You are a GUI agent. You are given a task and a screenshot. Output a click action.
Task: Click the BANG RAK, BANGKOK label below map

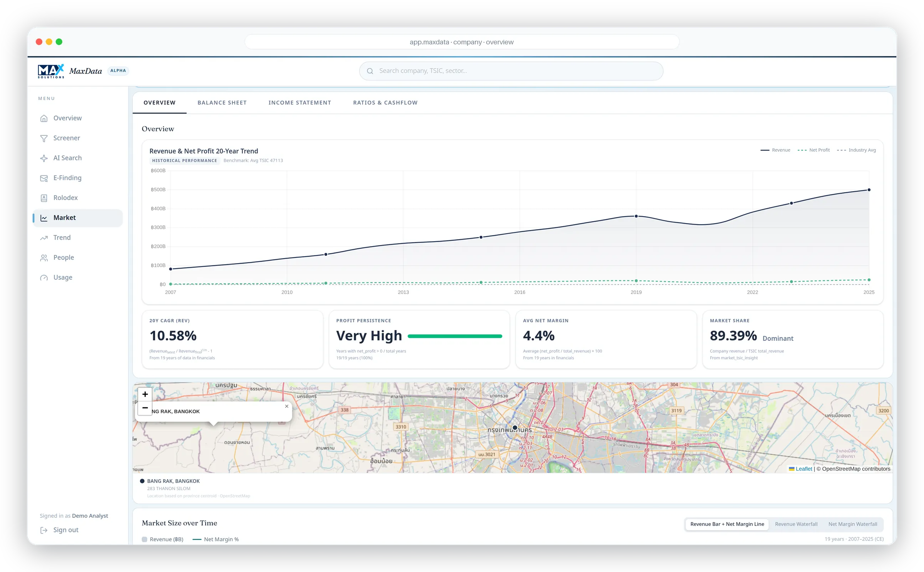pyautogui.click(x=173, y=481)
